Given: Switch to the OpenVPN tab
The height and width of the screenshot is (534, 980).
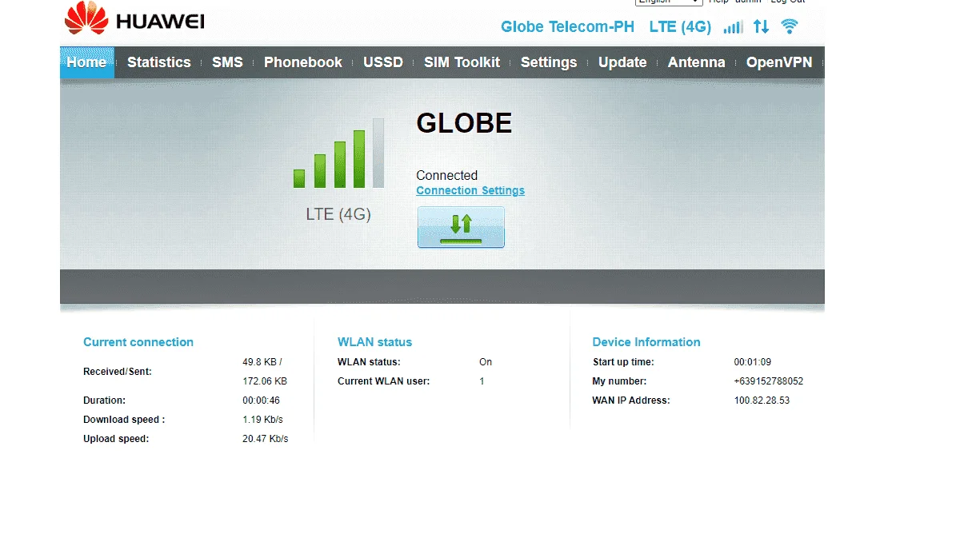Looking at the screenshot, I should (779, 62).
